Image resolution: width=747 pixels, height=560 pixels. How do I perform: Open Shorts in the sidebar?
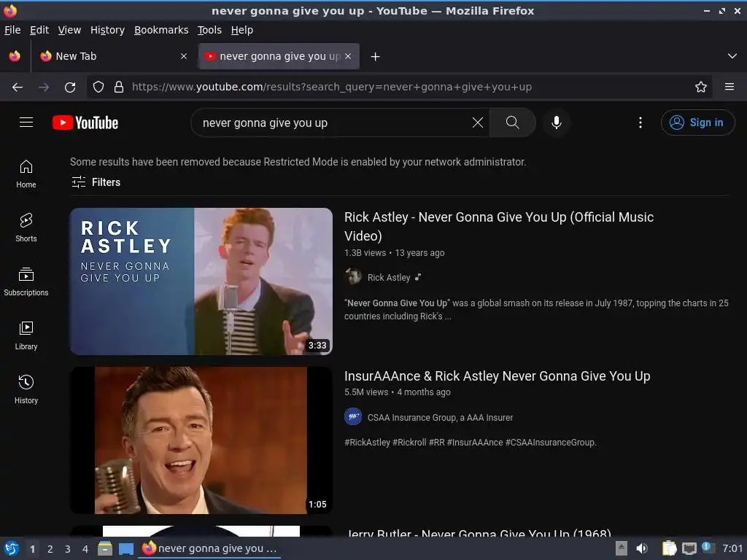(26, 228)
